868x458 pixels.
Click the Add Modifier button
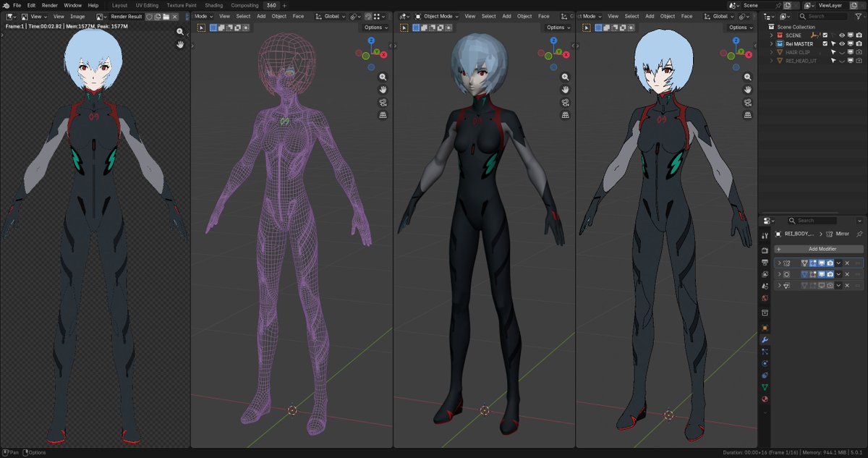click(x=819, y=249)
